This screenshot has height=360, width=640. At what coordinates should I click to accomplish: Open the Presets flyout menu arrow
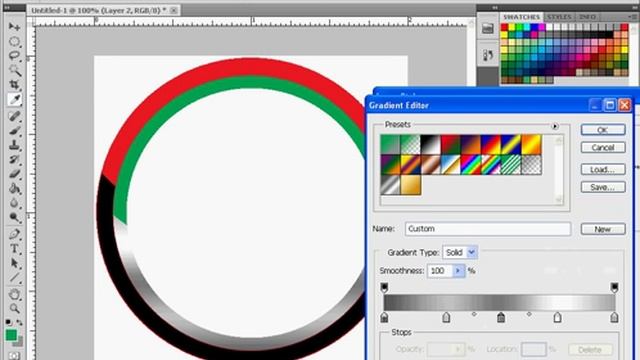click(555, 127)
